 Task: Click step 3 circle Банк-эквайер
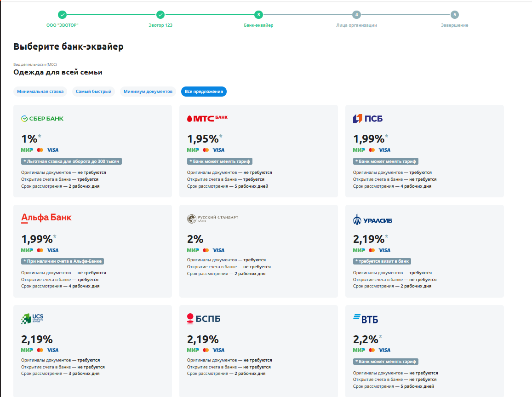pos(258,15)
